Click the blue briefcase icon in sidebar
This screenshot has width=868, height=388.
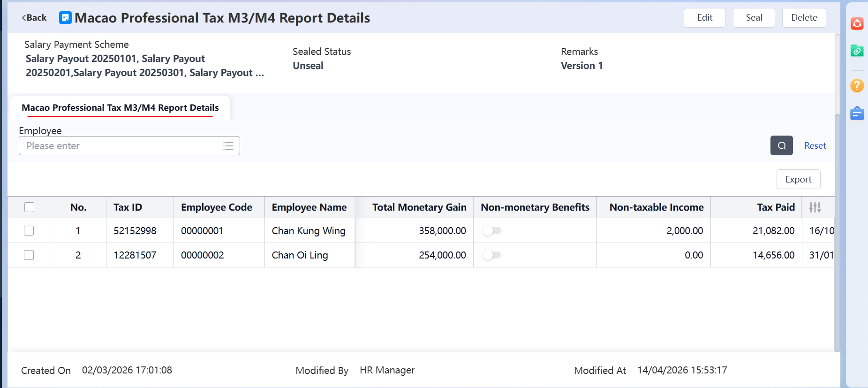tap(857, 114)
